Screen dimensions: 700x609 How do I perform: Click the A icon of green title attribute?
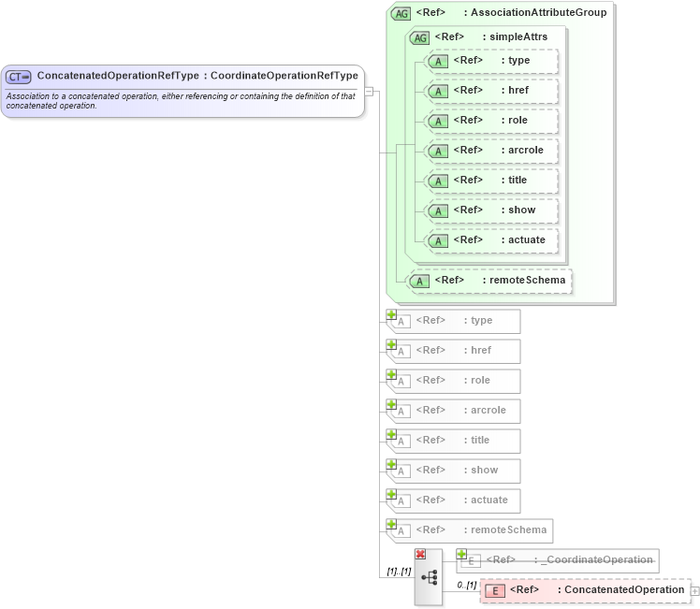tap(438, 181)
